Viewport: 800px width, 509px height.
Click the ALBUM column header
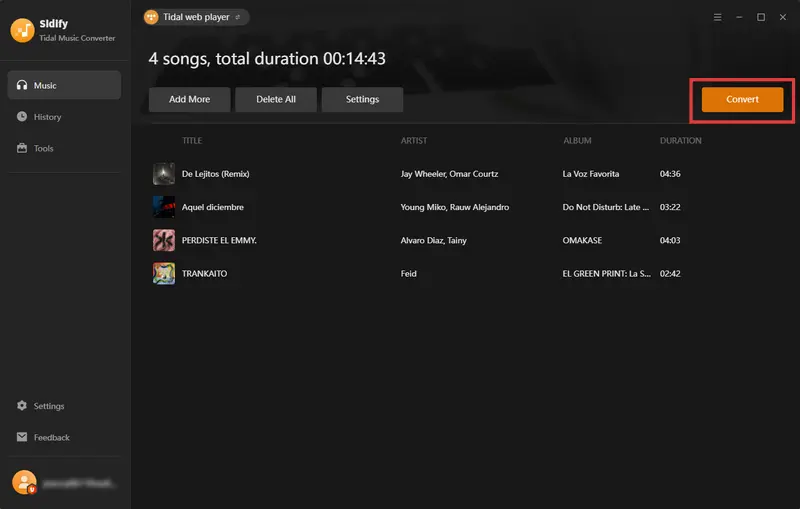577,140
